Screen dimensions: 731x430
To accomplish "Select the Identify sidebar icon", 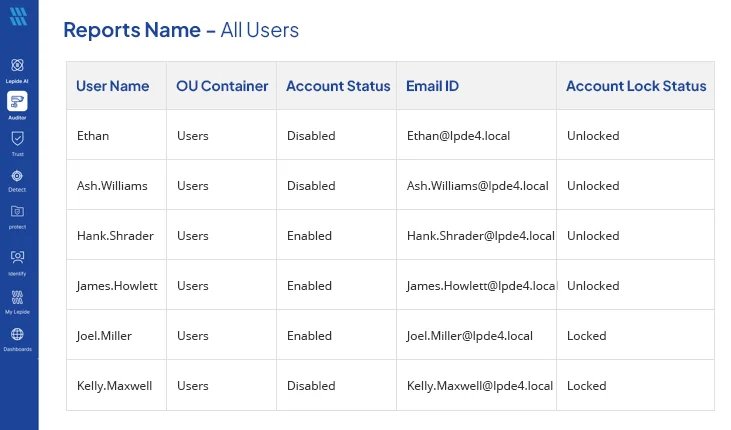I will pos(17,257).
